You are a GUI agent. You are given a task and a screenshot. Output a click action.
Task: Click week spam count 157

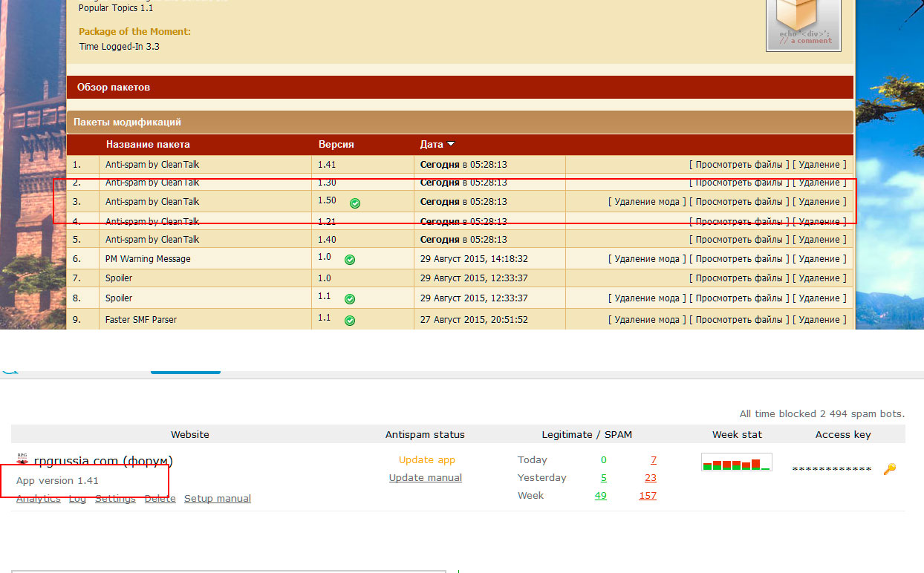(648, 495)
